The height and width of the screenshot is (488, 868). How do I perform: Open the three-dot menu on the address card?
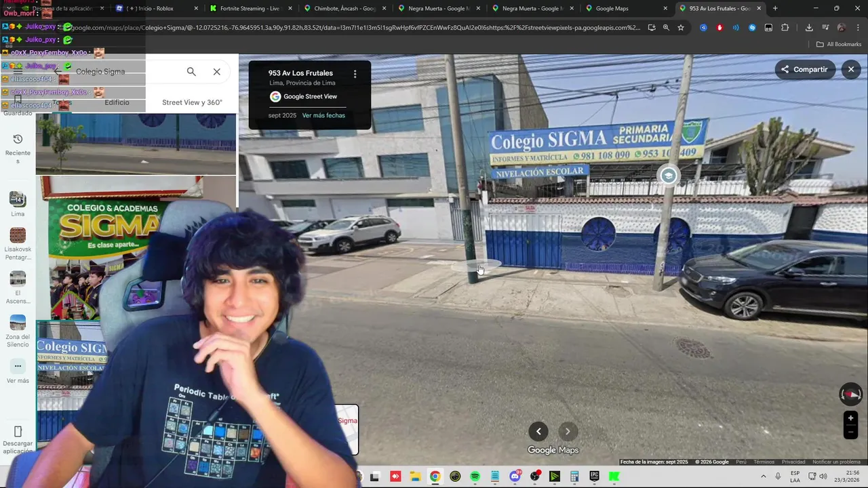[x=355, y=74]
